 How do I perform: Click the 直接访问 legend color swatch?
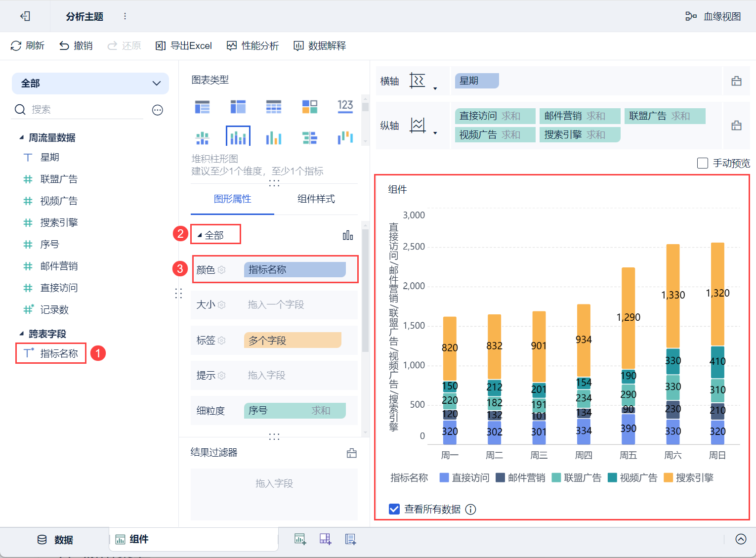tap(444, 477)
